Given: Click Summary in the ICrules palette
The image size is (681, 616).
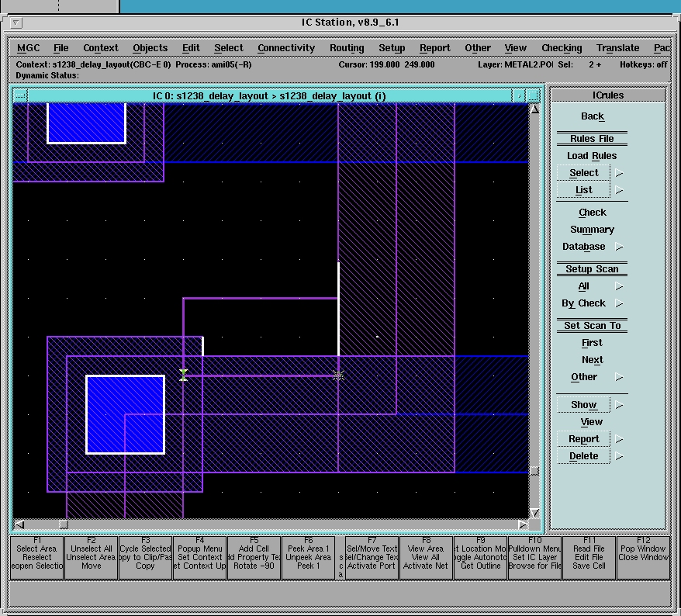Looking at the screenshot, I should tap(592, 230).
